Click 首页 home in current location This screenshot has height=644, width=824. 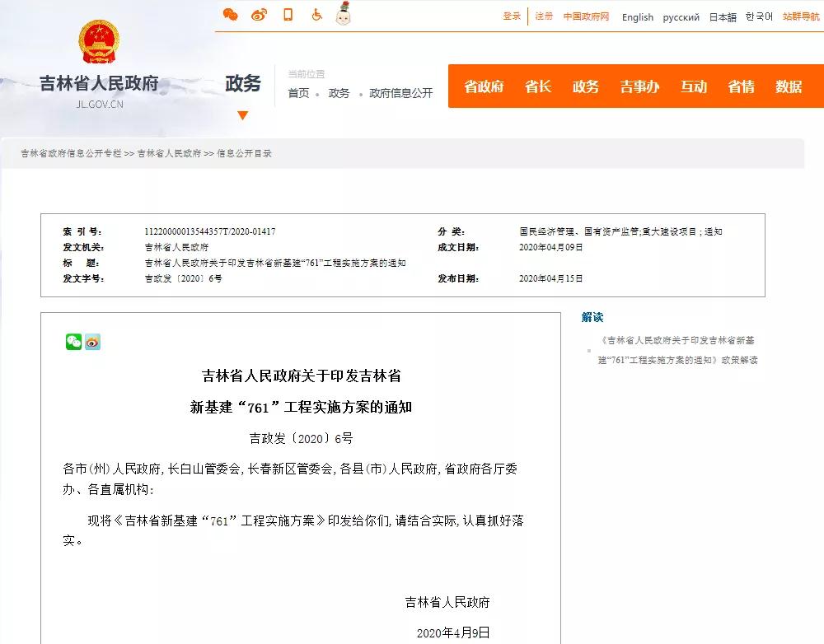click(x=298, y=93)
